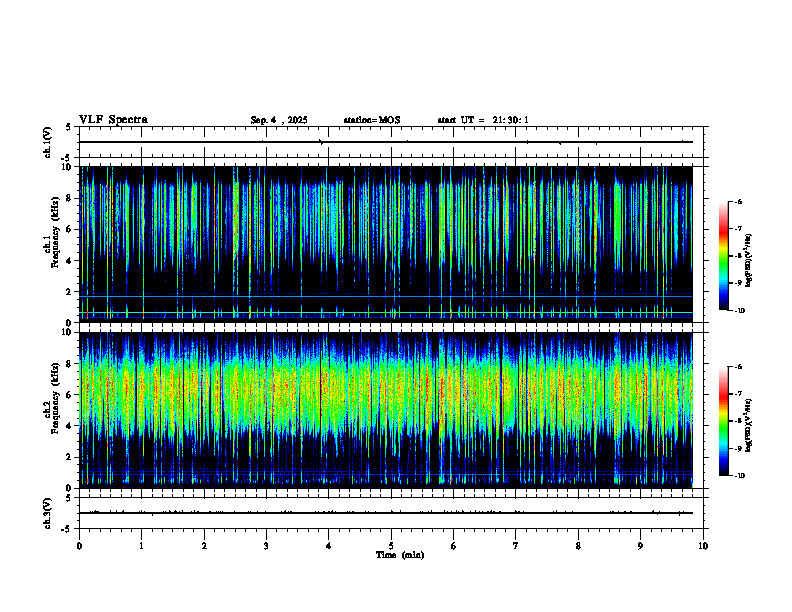Click the ch.1 "Frequency (kHz)" axis label

[x=56, y=232]
